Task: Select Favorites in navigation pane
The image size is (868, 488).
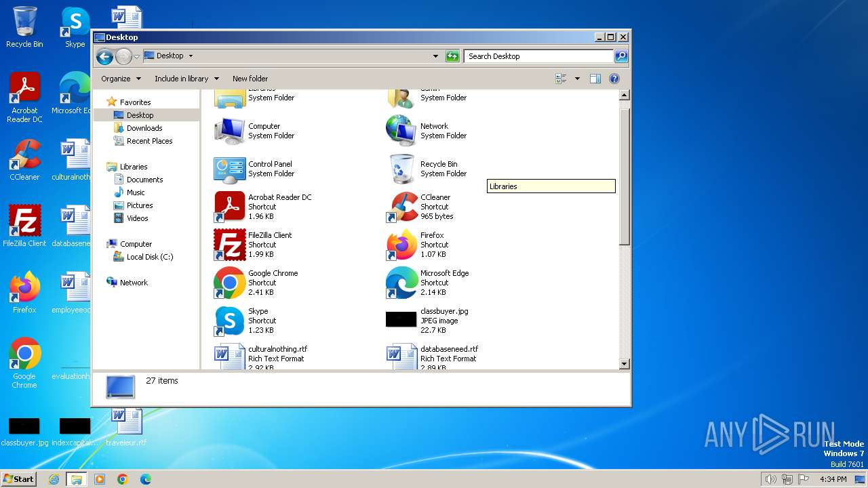Action: click(129, 102)
